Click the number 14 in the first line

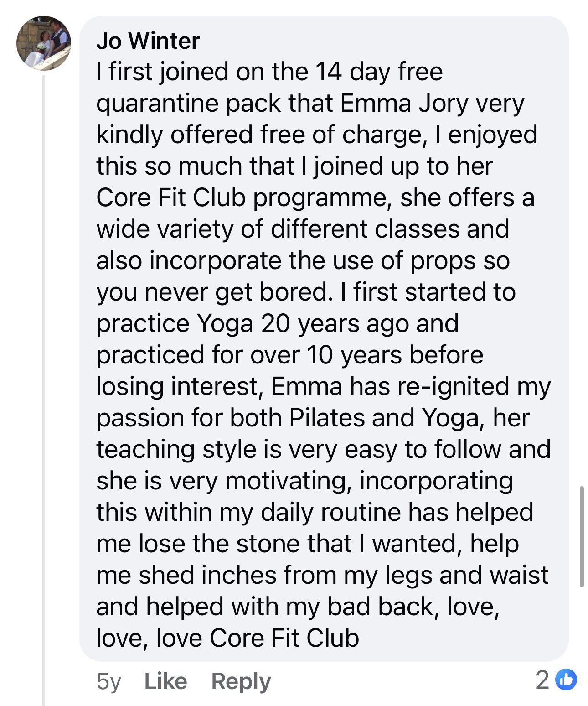point(328,72)
